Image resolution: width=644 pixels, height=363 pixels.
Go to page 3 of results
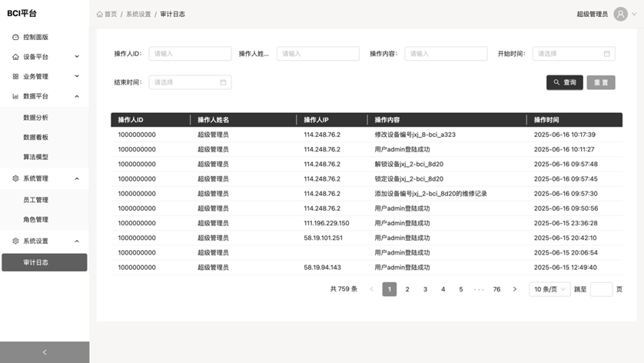pyautogui.click(x=425, y=289)
